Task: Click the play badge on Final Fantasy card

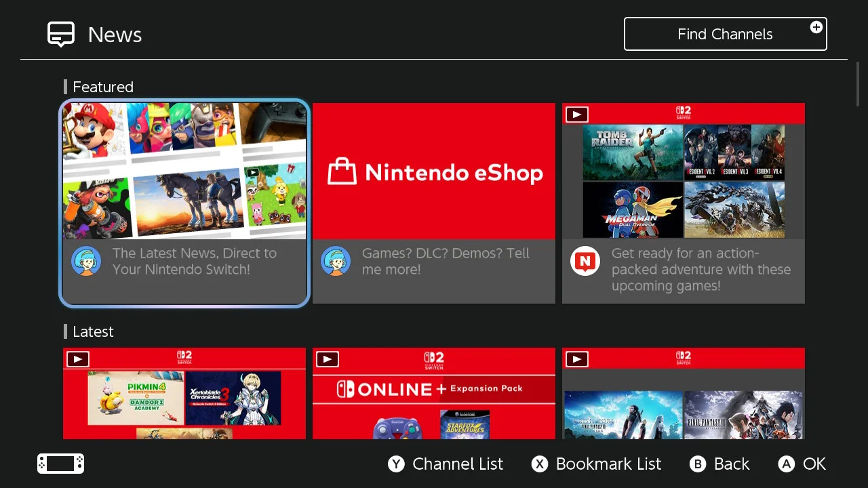Action: tap(577, 359)
